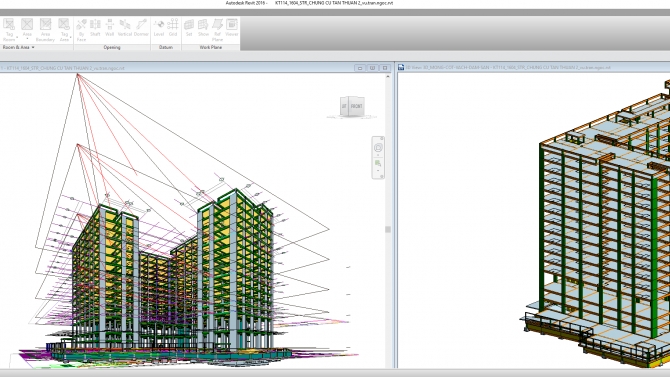Viewport: 670px width, 377px height.
Task: Click the Show work plane tool
Action: pyautogui.click(x=203, y=27)
